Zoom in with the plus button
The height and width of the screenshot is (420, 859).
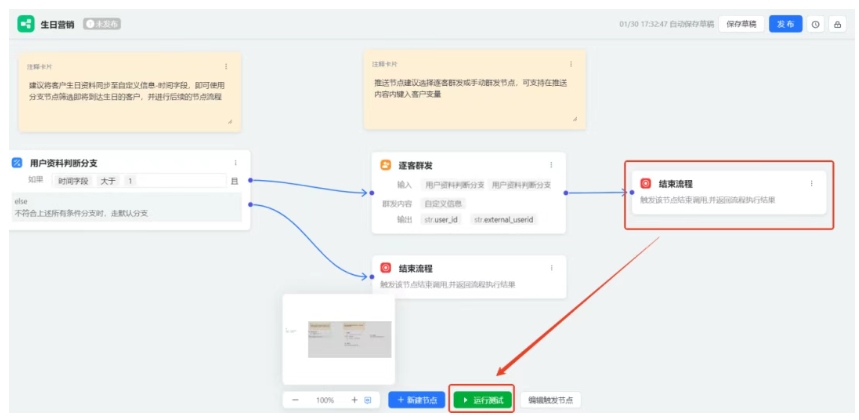tap(354, 400)
